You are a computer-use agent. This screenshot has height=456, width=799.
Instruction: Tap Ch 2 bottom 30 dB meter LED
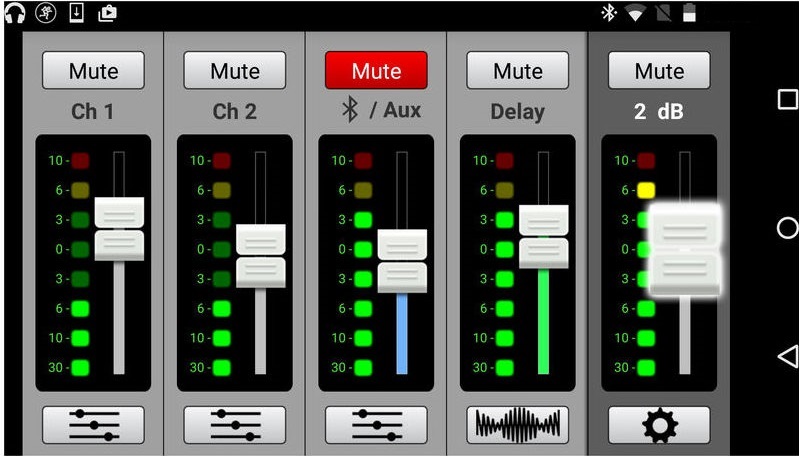(x=222, y=367)
